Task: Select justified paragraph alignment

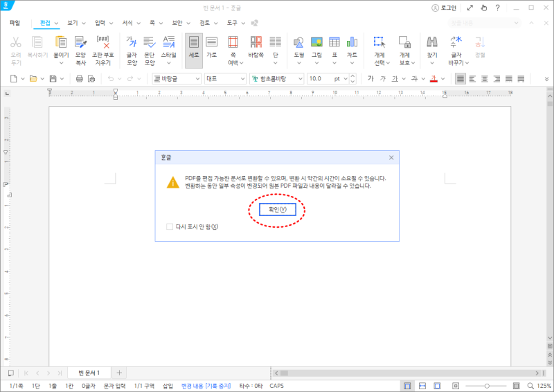Action: pyautogui.click(x=460, y=78)
